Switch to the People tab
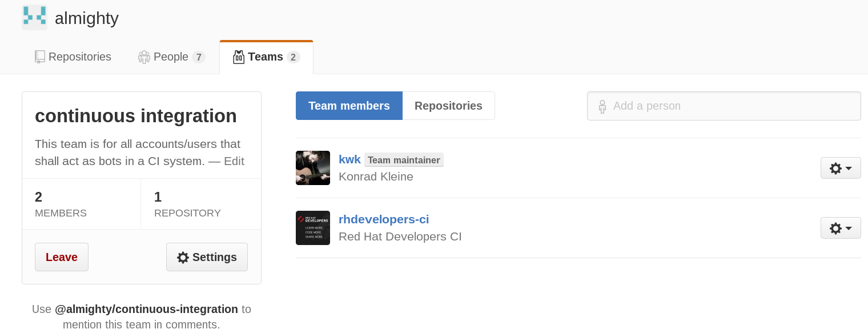 171,57
